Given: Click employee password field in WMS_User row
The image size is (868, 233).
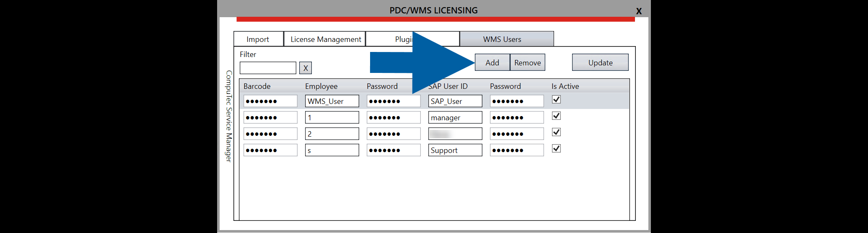Looking at the screenshot, I should 394,101.
